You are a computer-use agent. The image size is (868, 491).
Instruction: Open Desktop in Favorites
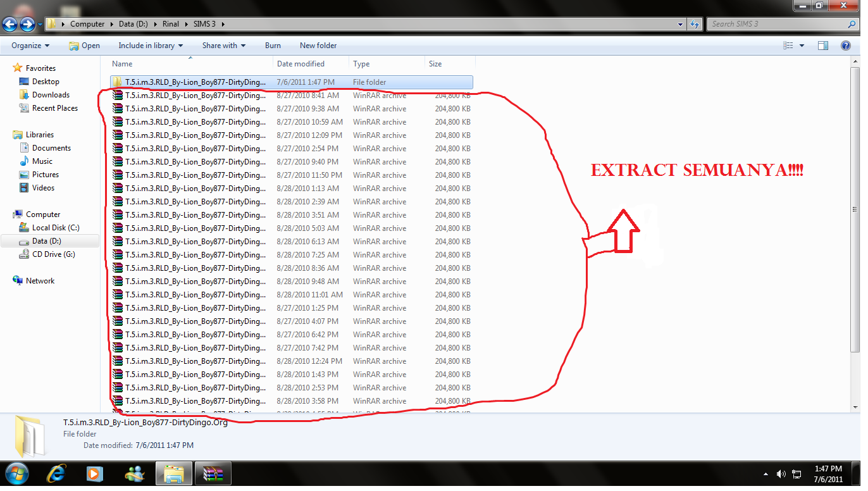tap(46, 82)
